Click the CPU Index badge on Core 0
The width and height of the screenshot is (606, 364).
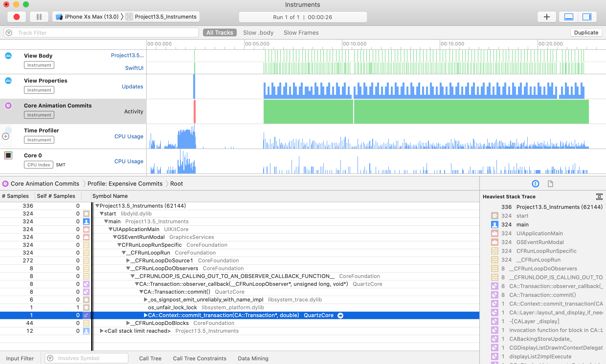click(x=39, y=165)
